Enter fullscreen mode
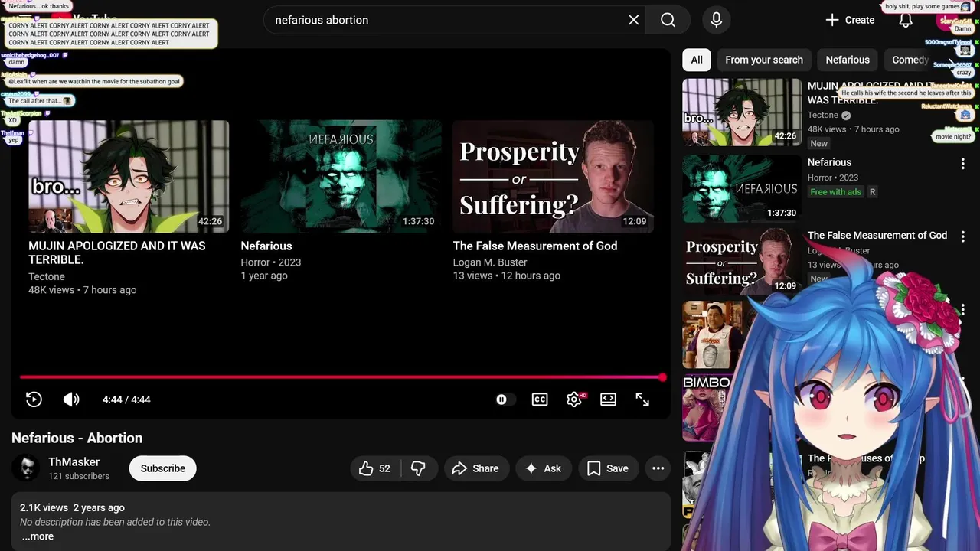This screenshot has width=980, height=551. click(642, 399)
